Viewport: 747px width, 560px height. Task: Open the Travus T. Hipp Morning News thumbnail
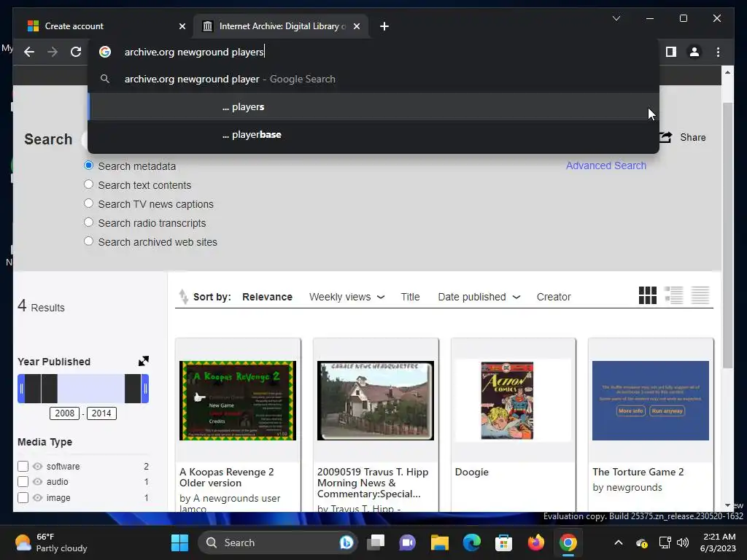[376, 400]
